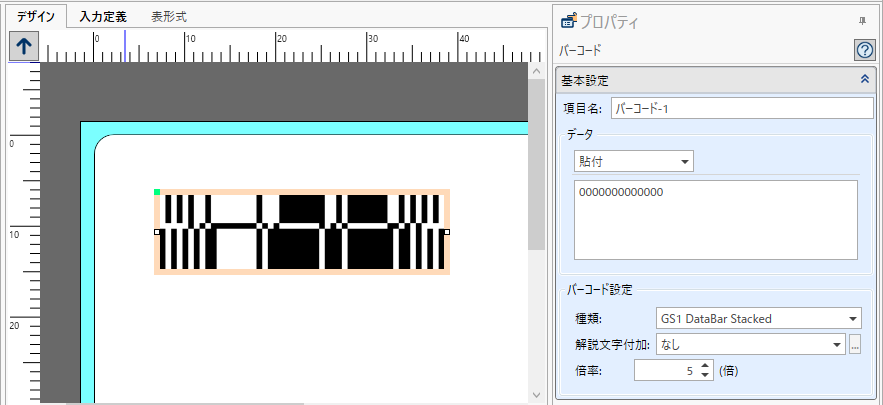Select the barcode object on the canvas

[302, 232]
